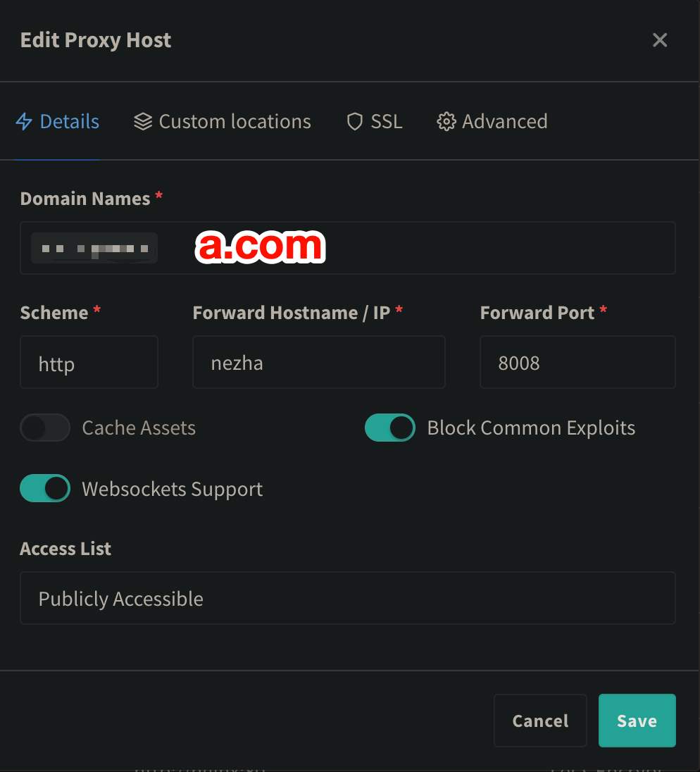Click empty space in Domain Names box

493,248
